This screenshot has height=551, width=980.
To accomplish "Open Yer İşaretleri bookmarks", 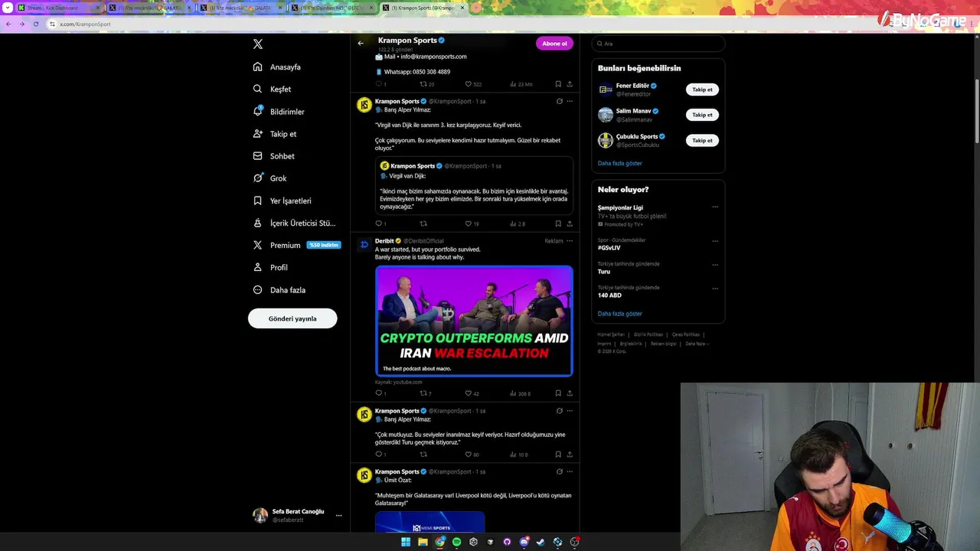I will 282,201.
